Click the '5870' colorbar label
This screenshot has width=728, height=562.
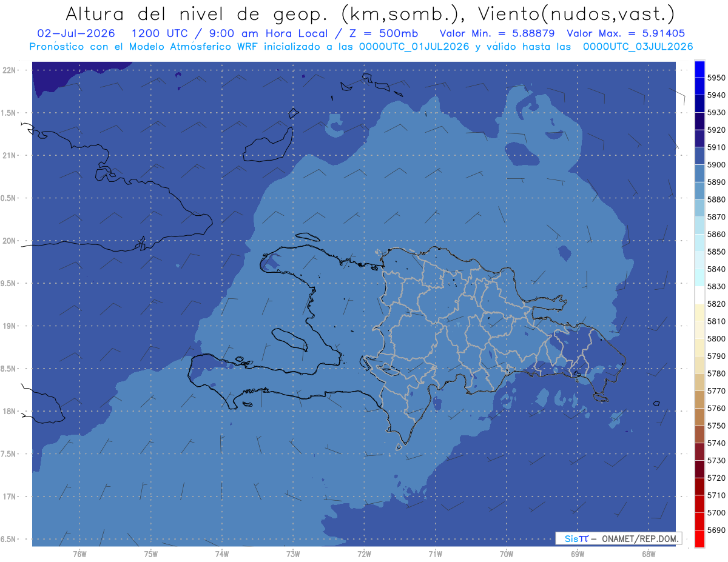pos(716,217)
